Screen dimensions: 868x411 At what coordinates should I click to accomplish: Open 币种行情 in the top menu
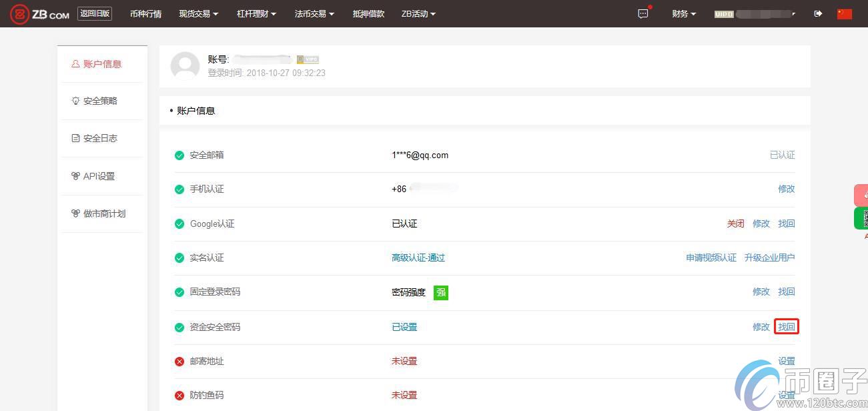(145, 14)
